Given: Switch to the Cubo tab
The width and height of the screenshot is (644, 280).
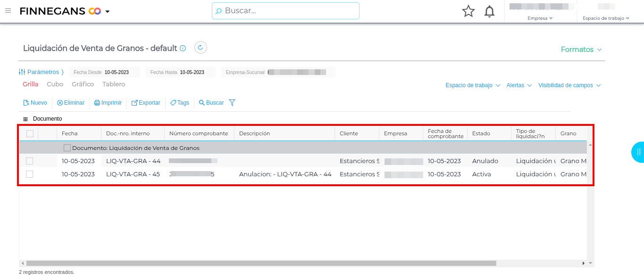Looking at the screenshot, I should (x=55, y=84).
